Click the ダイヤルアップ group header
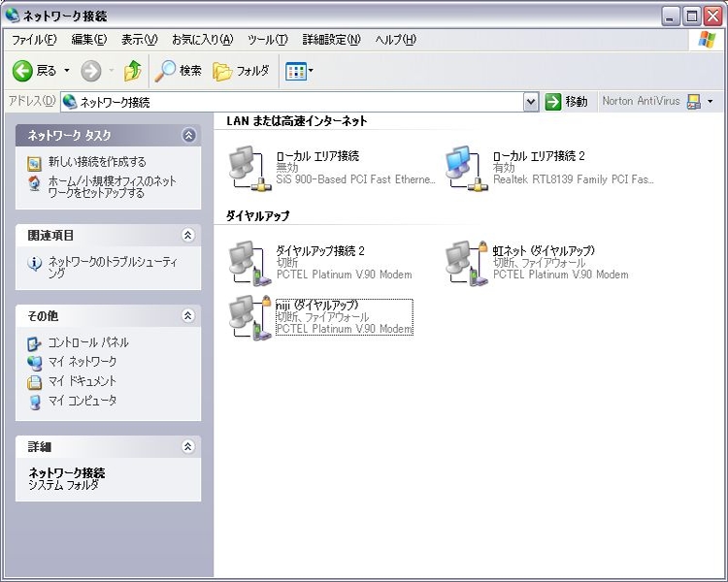728x582 pixels. (257, 215)
